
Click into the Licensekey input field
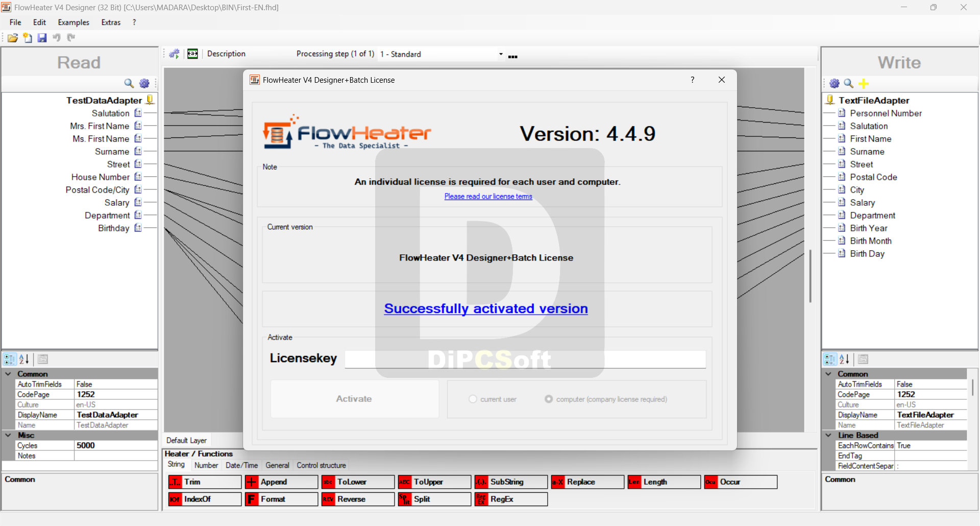tap(525, 359)
